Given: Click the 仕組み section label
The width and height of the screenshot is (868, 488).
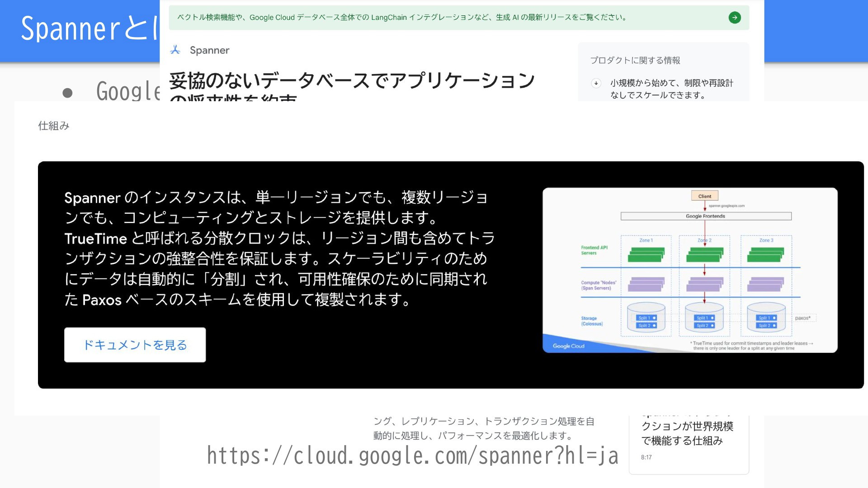Looking at the screenshot, I should click(54, 126).
